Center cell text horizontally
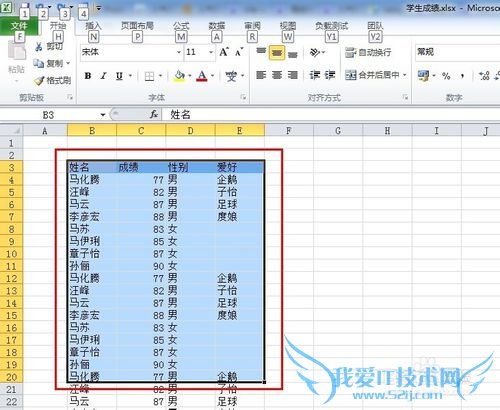The image size is (500, 410). tap(277, 75)
